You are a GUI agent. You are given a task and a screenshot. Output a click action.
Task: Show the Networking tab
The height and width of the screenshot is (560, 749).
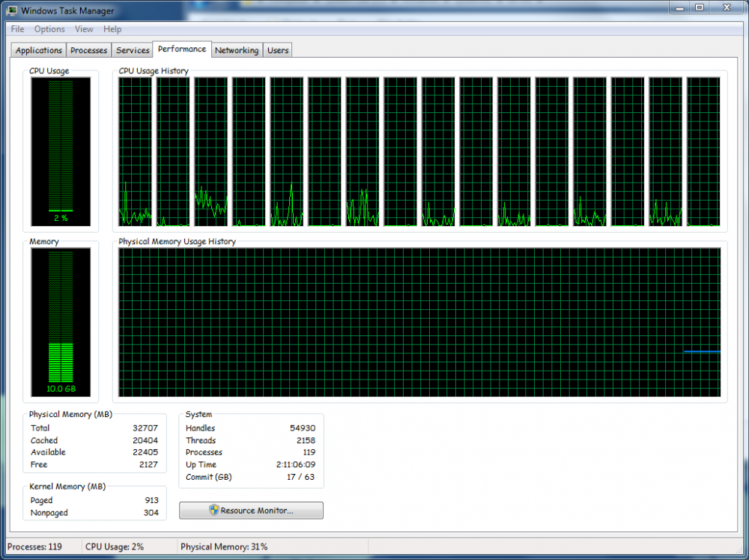pos(237,50)
